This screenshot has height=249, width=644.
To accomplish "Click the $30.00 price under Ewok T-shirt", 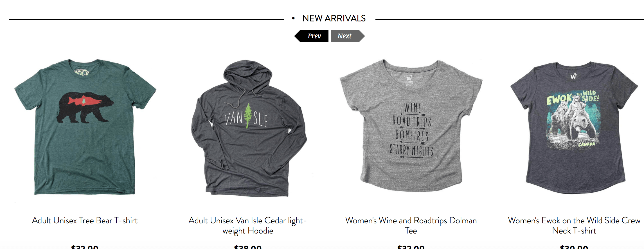I will pyautogui.click(x=574, y=247).
